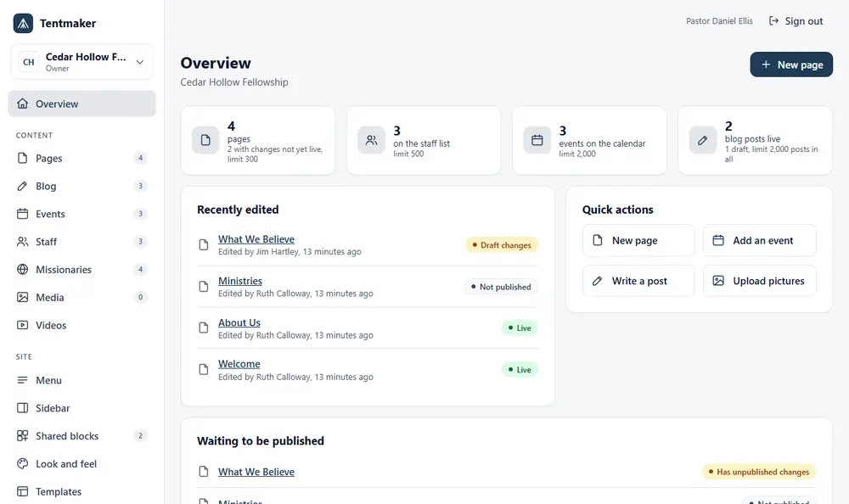Open the Overview sidebar item
Screen dimensions: 849x504
pos(82,104)
